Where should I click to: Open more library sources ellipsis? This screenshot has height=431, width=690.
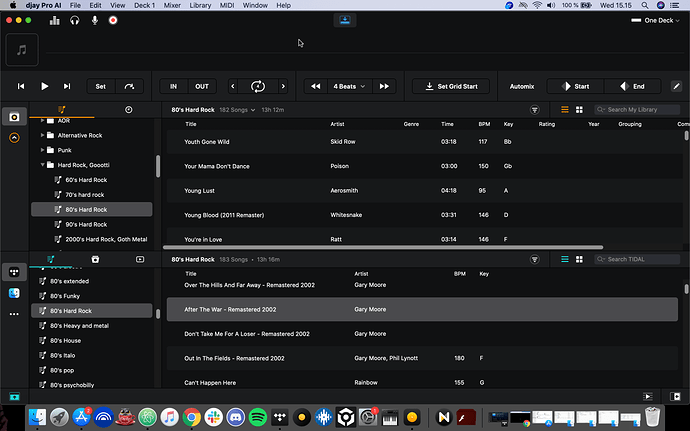click(x=14, y=314)
